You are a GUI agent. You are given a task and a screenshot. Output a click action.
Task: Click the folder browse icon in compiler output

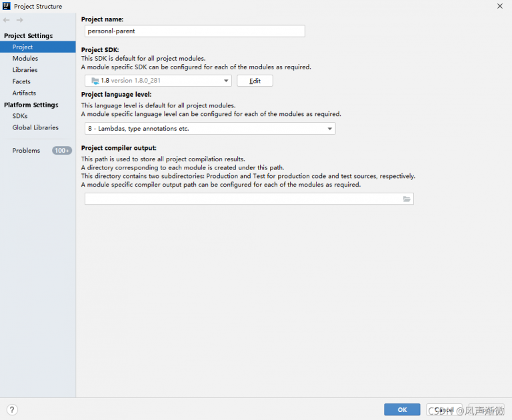coord(407,199)
